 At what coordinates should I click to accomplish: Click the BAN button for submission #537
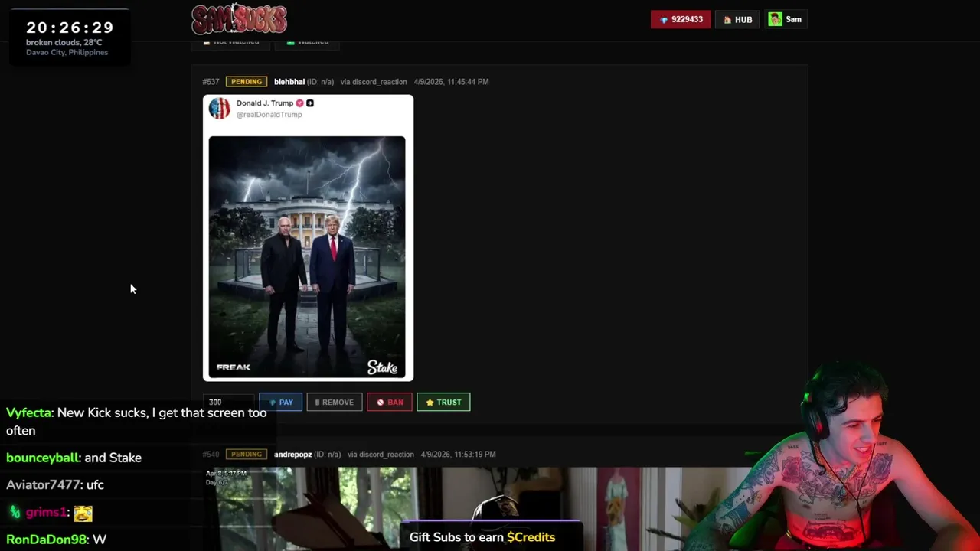pos(390,402)
